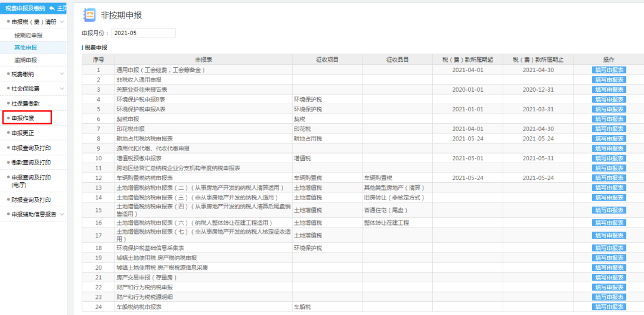Click 填写申报表 for 土地增值税纳税申报表(六)

(609, 223)
